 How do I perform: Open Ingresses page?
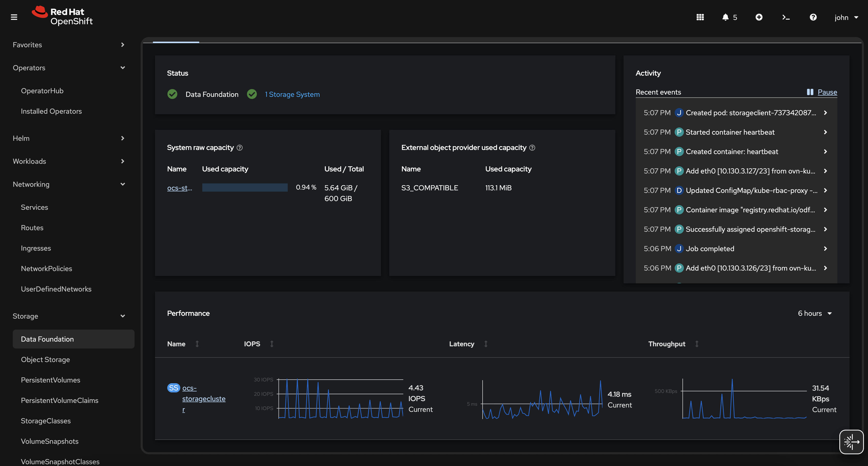pyautogui.click(x=36, y=248)
